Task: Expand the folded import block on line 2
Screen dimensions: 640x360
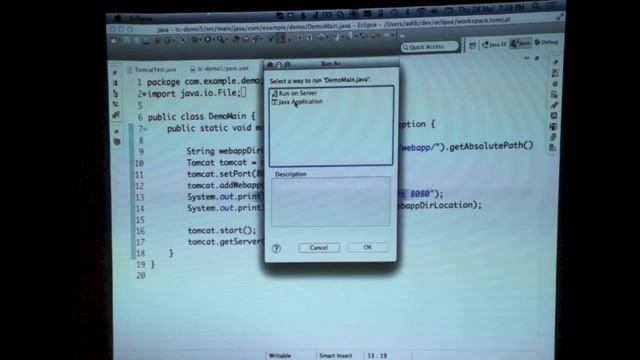Action: pos(145,94)
